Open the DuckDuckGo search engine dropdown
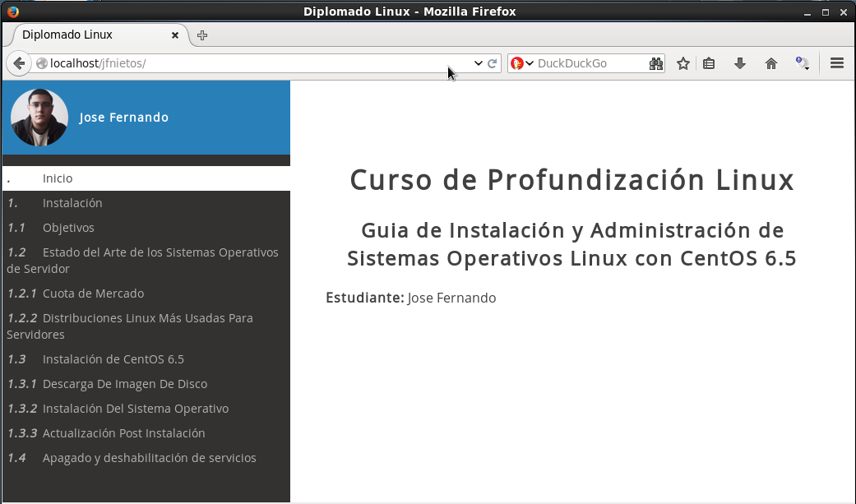Image resolution: width=856 pixels, height=504 pixels. [x=522, y=63]
